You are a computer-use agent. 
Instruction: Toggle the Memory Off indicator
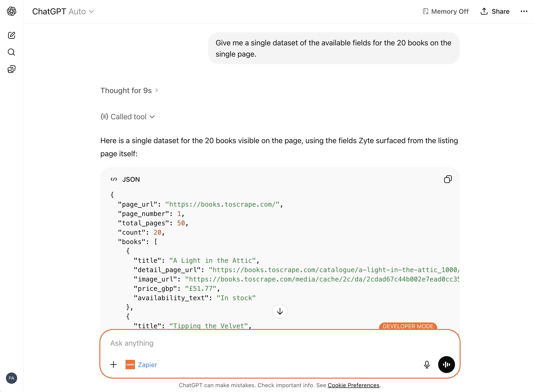point(445,11)
